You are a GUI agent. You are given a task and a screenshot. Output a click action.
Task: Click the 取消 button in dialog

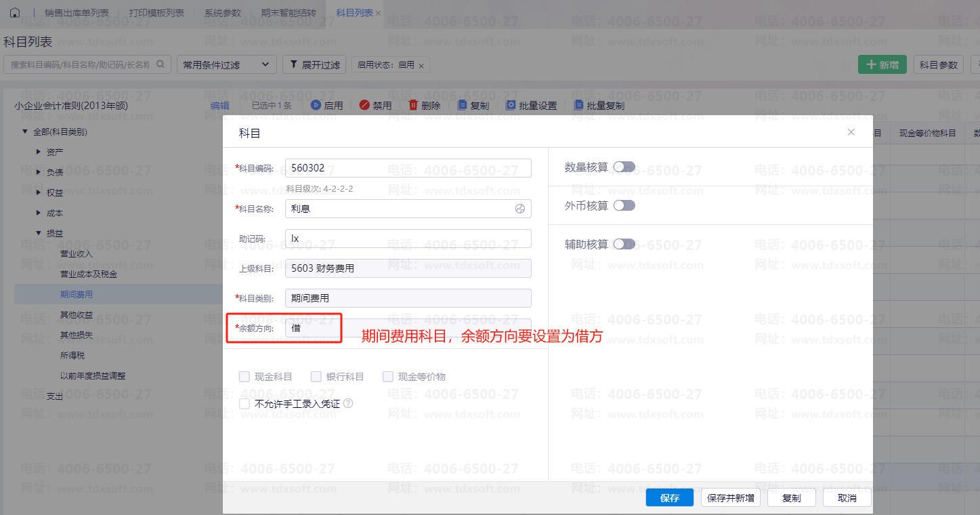click(x=847, y=498)
